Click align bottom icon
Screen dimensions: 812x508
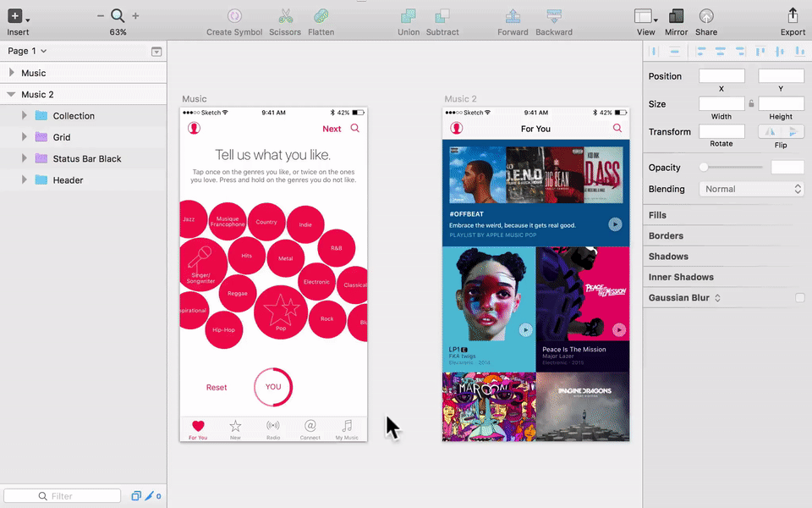tap(800, 52)
